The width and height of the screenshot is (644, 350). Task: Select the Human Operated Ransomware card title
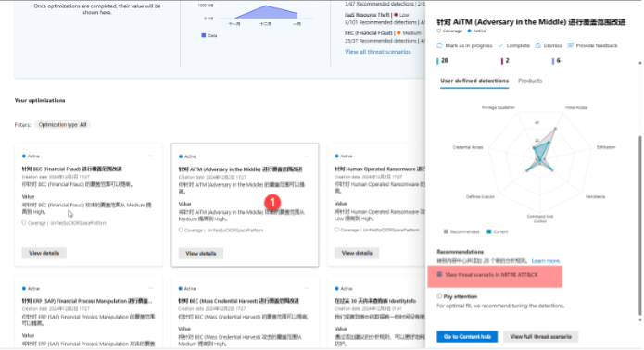[x=380, y=169]
